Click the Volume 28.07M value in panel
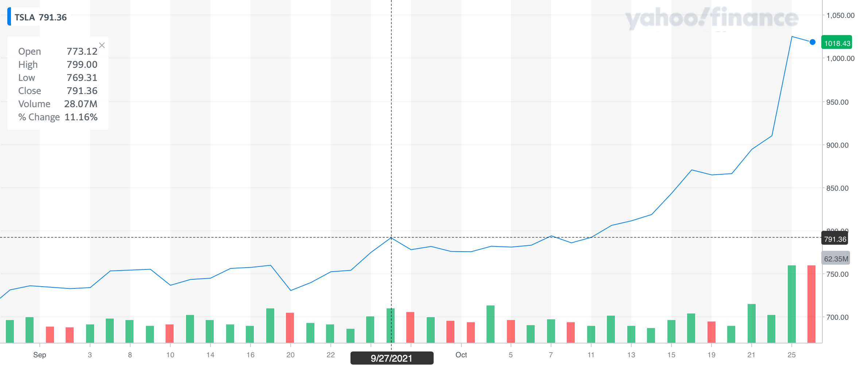The width and height of the screenshot is (868, 381). point(81,104)
